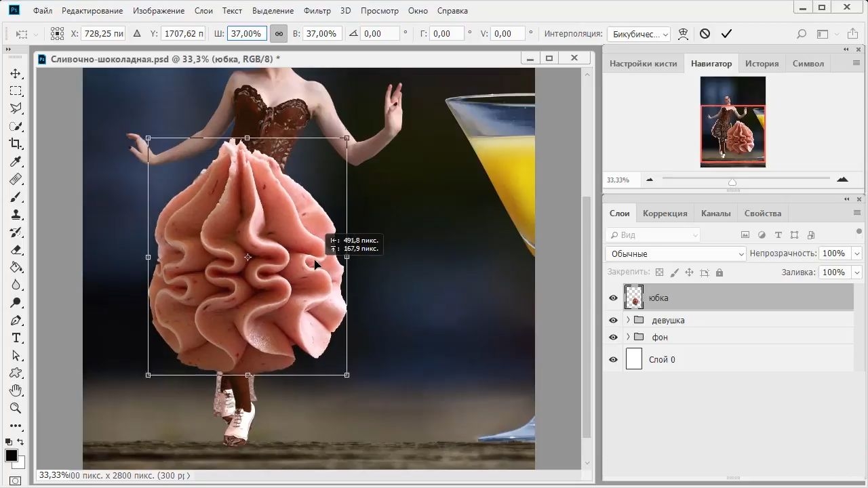The height and width of the screenshot is (488, 868).
Task: Open the Непрозрачность opacity dropdown arrow
Action: click(x=857, y=253)
